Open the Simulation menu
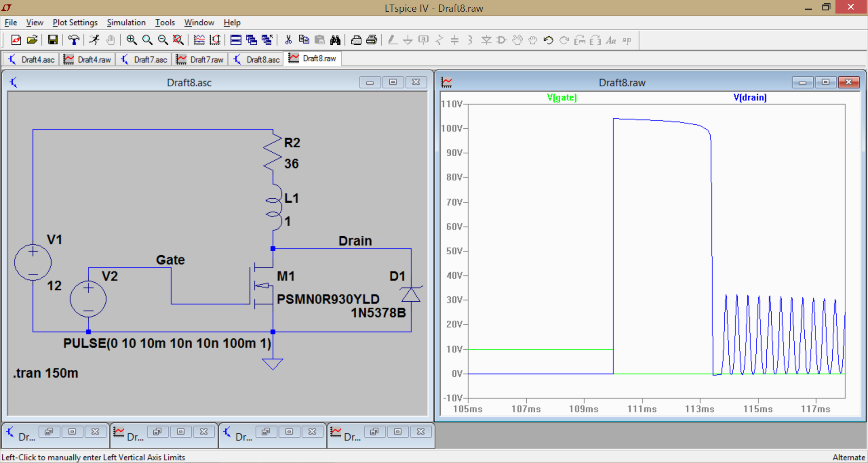The image size is (868, 463). pyautogui.click(x=126, y=22)
